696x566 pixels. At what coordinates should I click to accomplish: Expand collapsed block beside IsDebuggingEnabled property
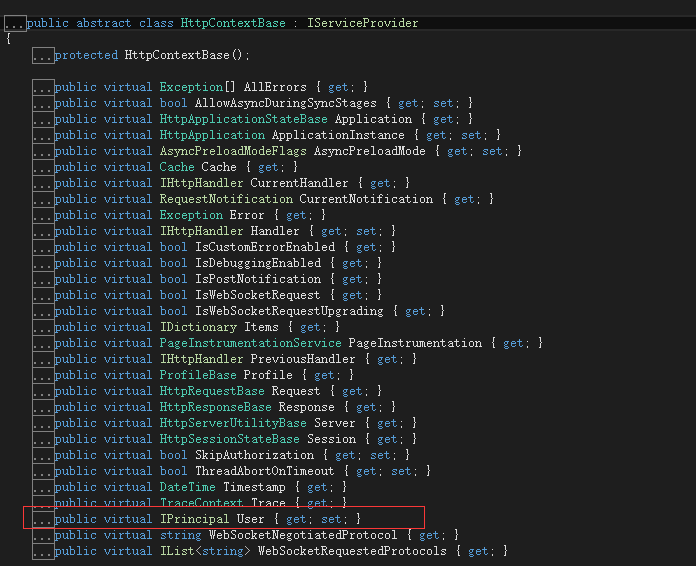[x=43, y=264]
